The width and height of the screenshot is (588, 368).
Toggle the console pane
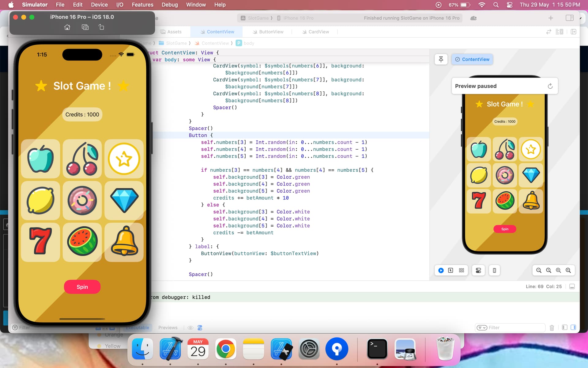573,328
